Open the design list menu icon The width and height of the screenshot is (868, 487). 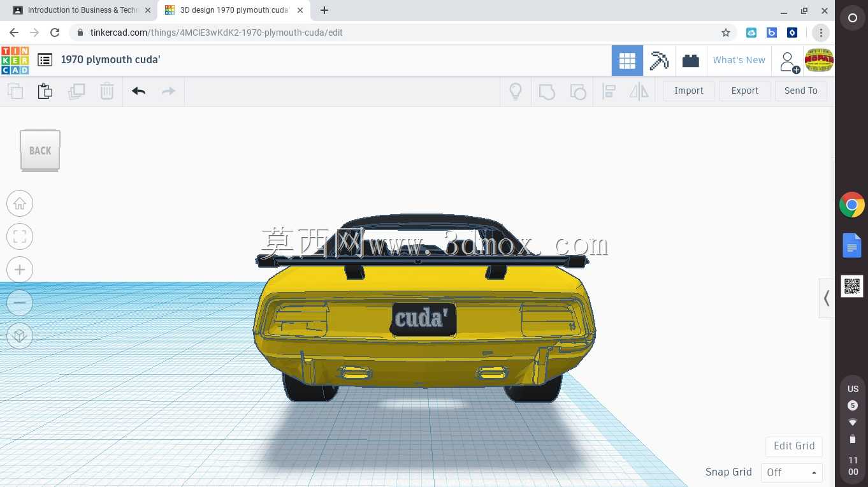(45, 60)
